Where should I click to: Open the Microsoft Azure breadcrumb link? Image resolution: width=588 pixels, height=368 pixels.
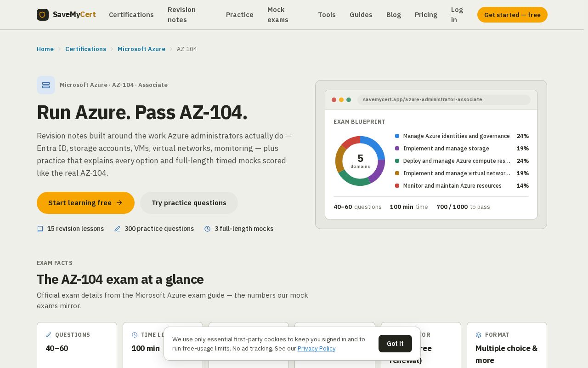pyautogui.click(x=141, y=49)
